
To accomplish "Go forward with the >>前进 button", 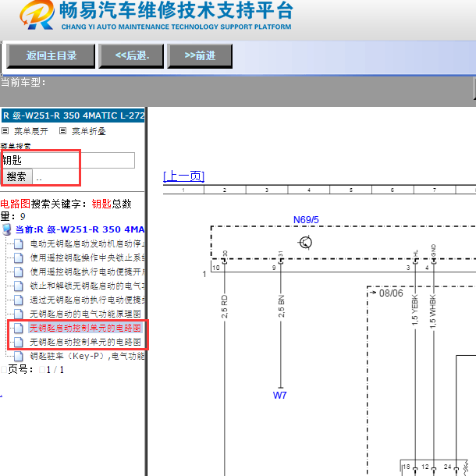I will [x=200, y=56].
